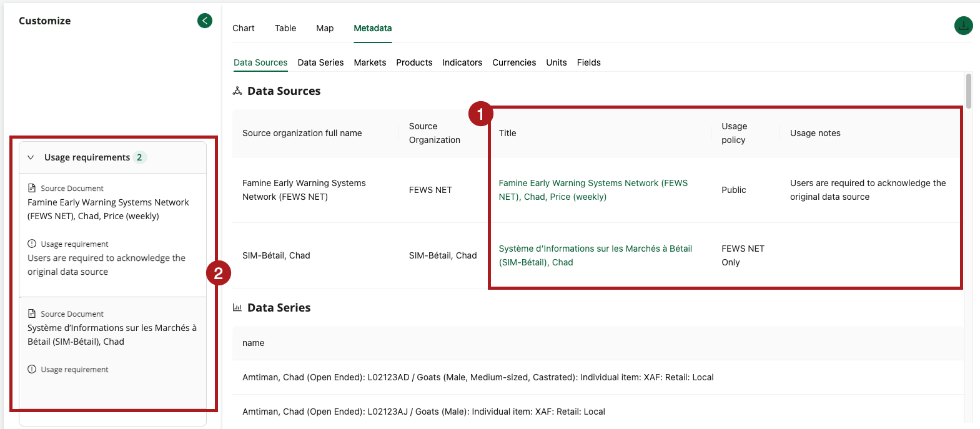Click the first Source Document icon in sidebar

[32, 188]
